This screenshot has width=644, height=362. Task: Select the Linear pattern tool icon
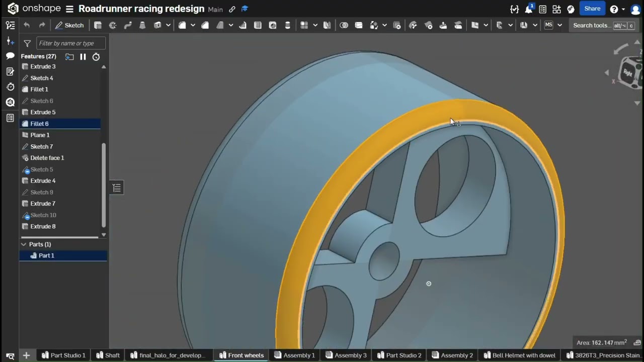pos(304,25)
